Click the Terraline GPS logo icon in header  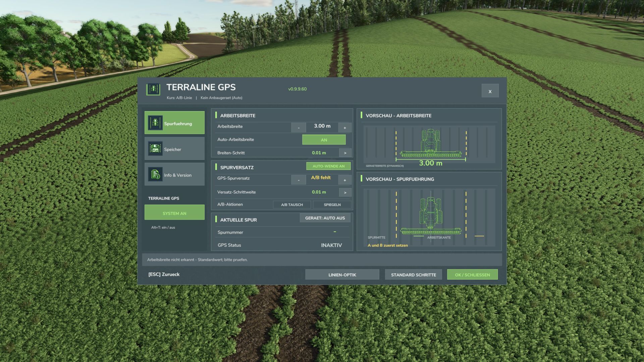153,89
